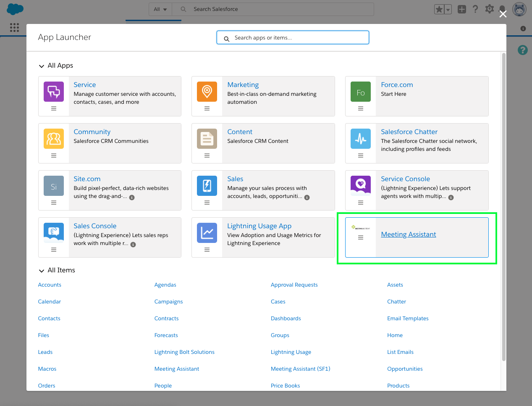Open the Service app title link
The width and height of the screenshot is (532, 406).
coord(85,84)
